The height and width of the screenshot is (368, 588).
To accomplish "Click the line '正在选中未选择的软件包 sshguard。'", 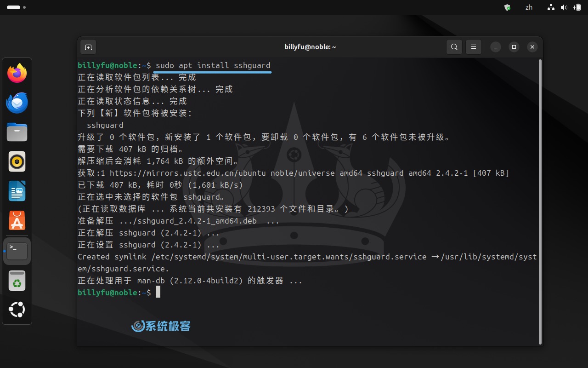I will click(x=152, y=197).
